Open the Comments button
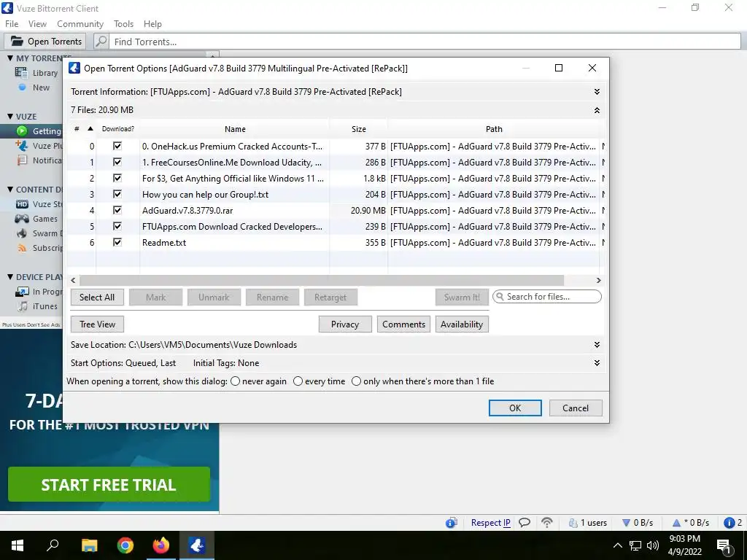The image size is (747, 560). pyautogui.click(x=403, y=324)
